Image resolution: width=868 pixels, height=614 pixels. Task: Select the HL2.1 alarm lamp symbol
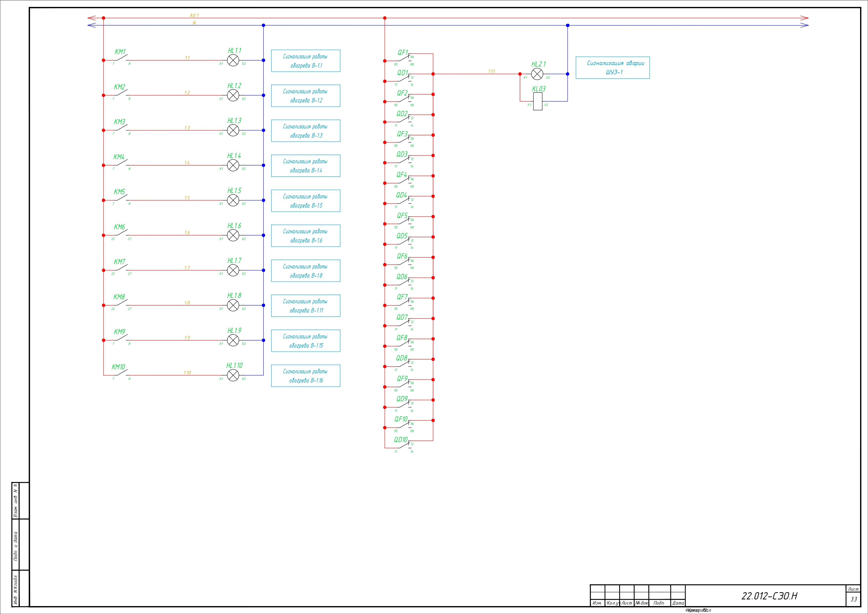(x=537, y=74)
